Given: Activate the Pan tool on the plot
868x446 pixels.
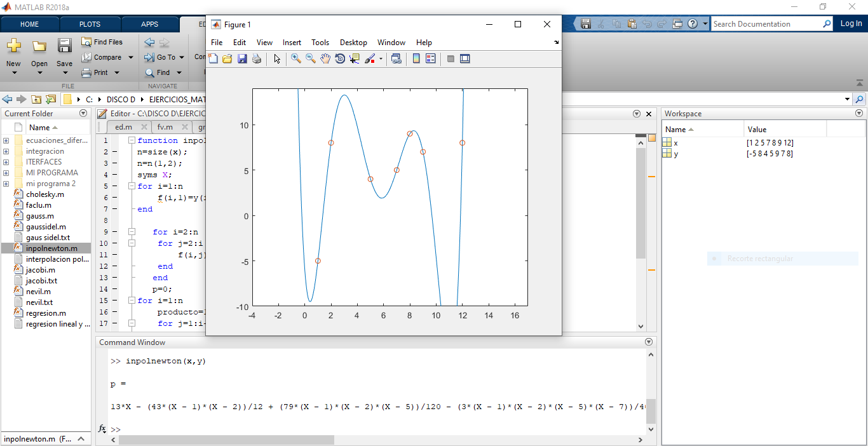Looking at the screenshot, I should (x=325, y=58).
